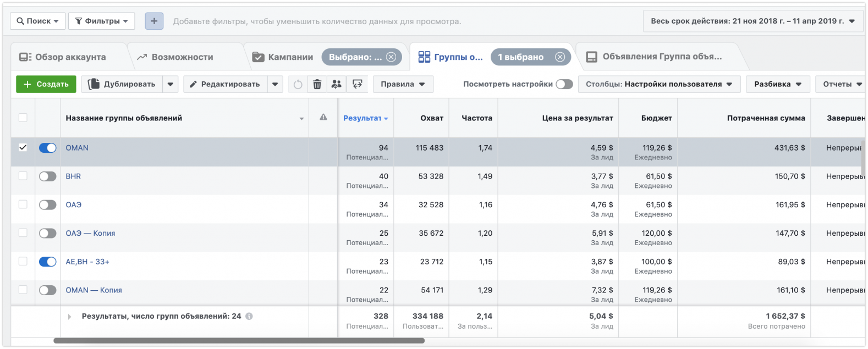Viewport: 868px width, 349px height.
Task: Click the Частота column header
Action: [477, 118]
